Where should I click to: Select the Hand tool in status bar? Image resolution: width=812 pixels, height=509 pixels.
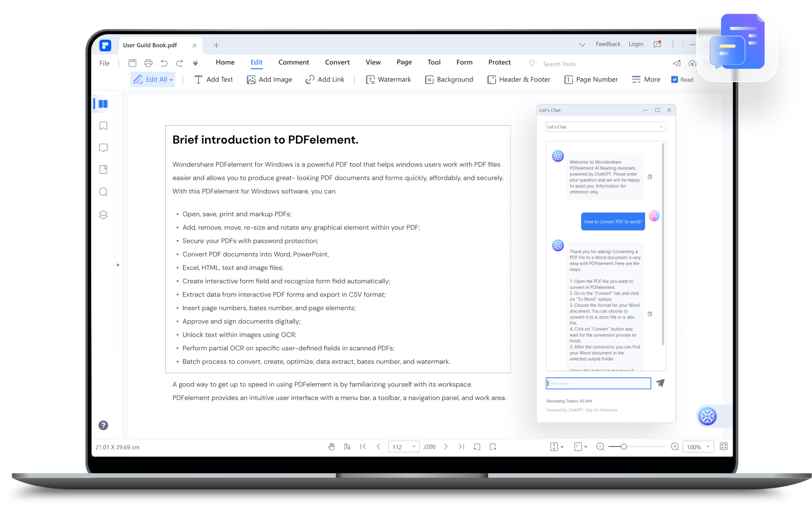pyautogui.click(x=331, y=446)
